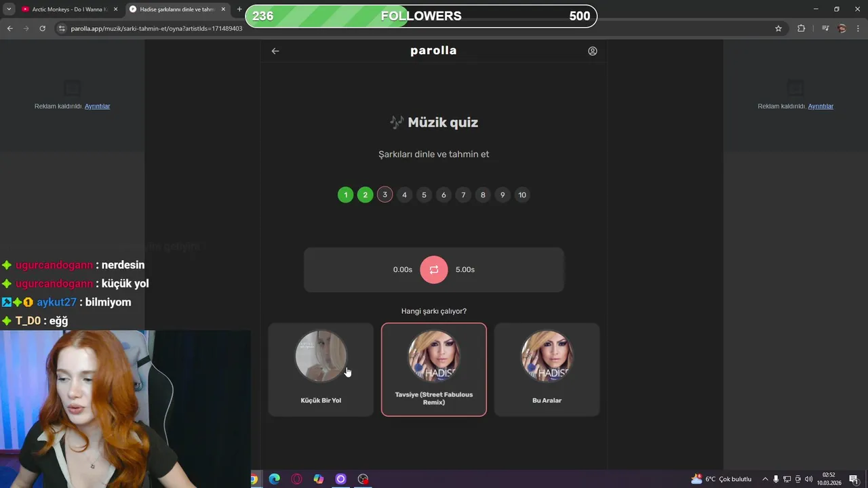This screenshot has width=868, height=488.
Task: Choose the Bu Aralar answer card
Action: (x=547, y=369)
